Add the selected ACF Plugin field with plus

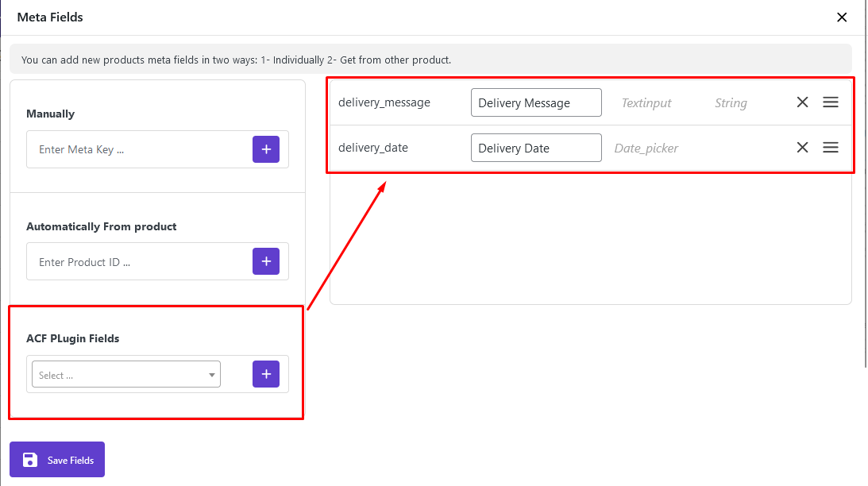[265, 374]
